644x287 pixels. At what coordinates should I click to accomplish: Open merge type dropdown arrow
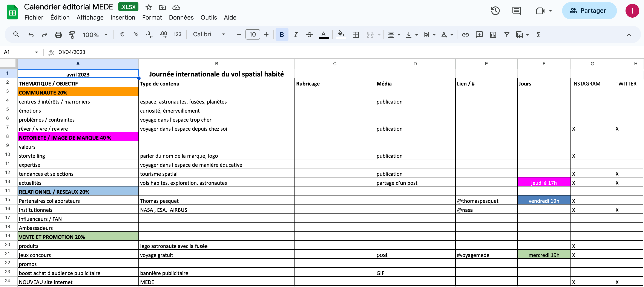coord(379,34)
